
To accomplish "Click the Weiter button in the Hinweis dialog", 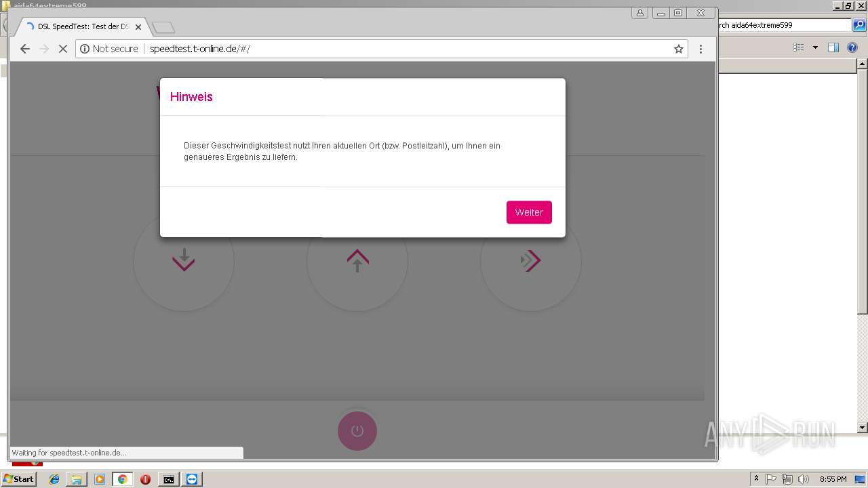I will tap(529, 212).
